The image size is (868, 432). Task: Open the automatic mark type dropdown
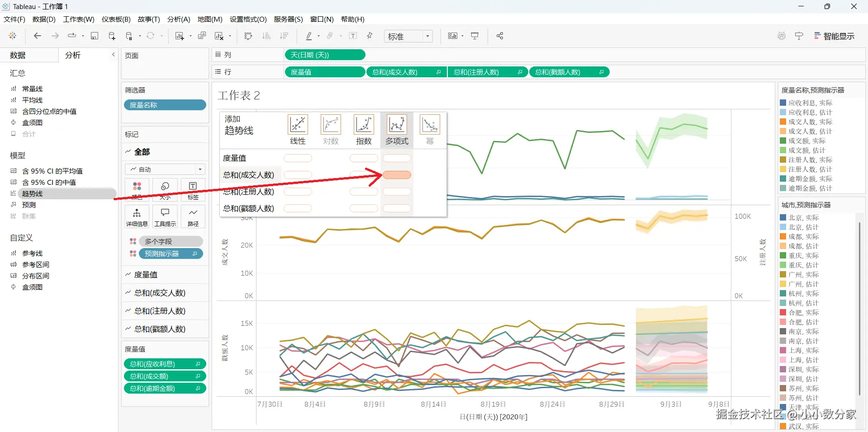[x=165, y=169]
